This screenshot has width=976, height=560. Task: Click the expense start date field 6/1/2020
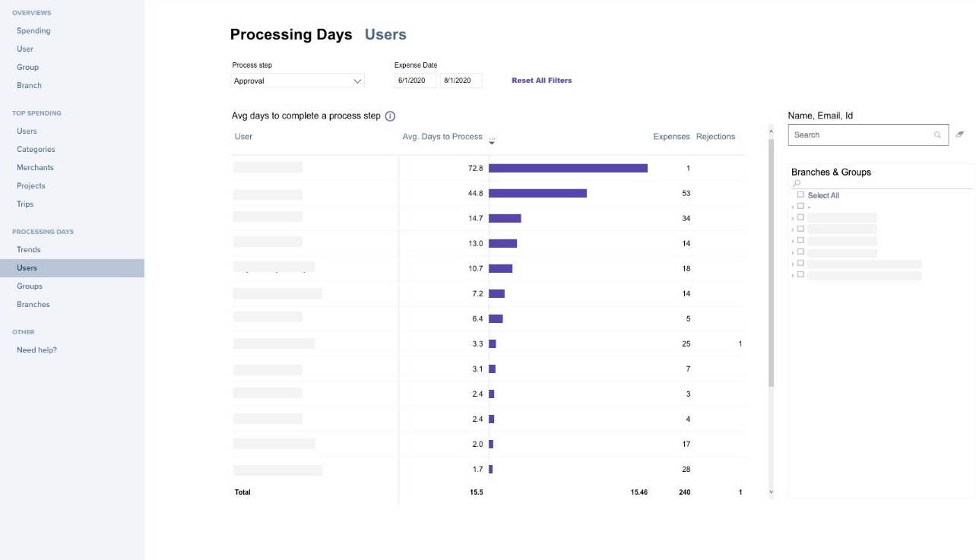click(415, 81)
